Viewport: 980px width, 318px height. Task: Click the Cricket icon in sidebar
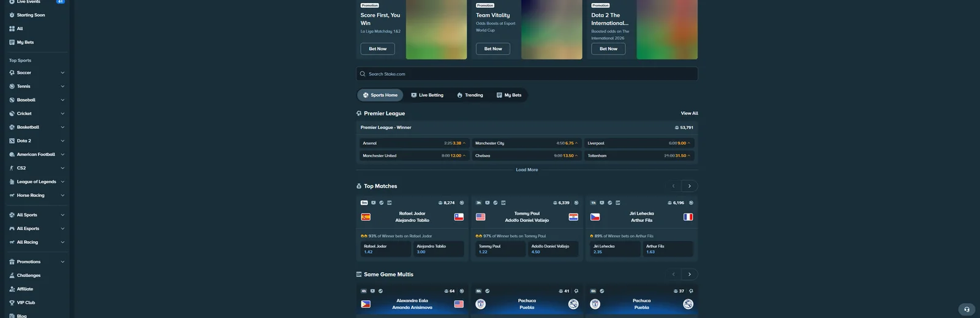(x=12, y=114)
